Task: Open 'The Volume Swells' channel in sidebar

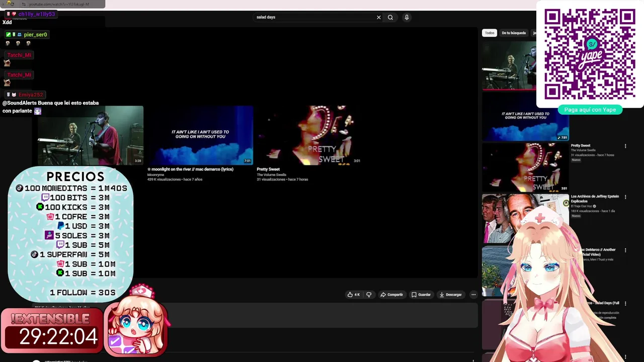Action: pyautogui.click(x=583, y=150)
